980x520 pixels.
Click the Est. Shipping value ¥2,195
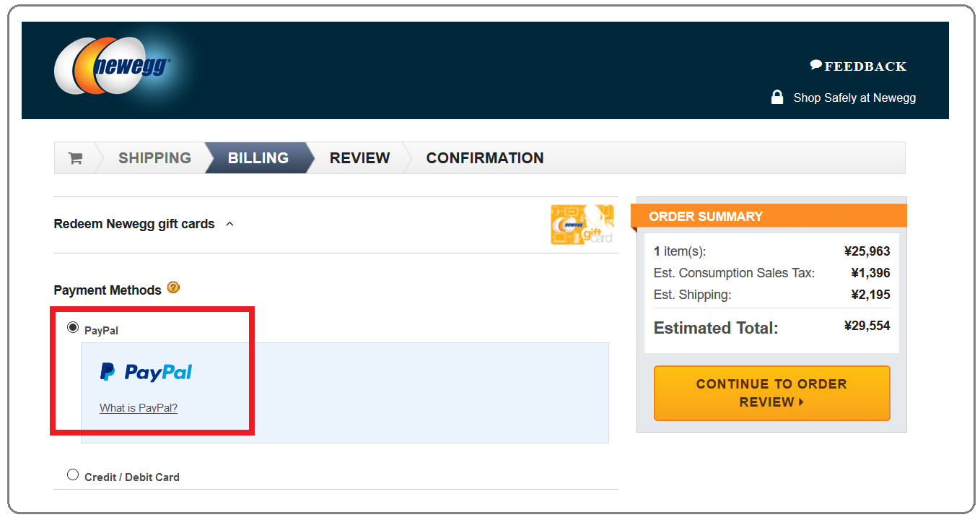pos(871,295)
